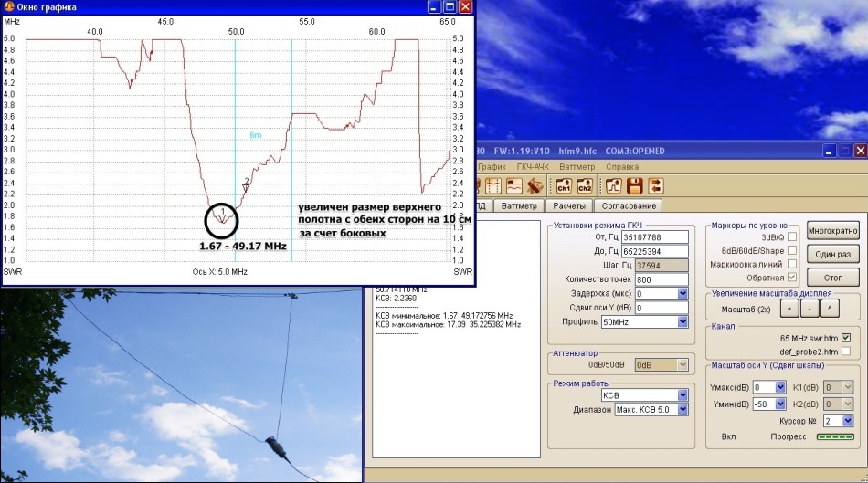Click the Шаг, Гц field
The image size is (868, 483).
pyautogui.click(x=662, y=266)
